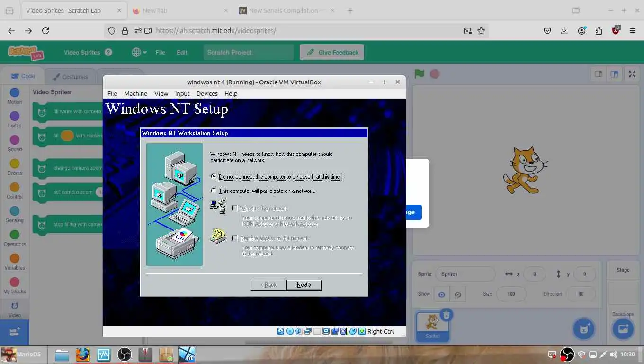The height and width of the screenshot is (364, 644).
Task: Click the windows nt VirtualBox taskbar icon
Action: [187, 355]
